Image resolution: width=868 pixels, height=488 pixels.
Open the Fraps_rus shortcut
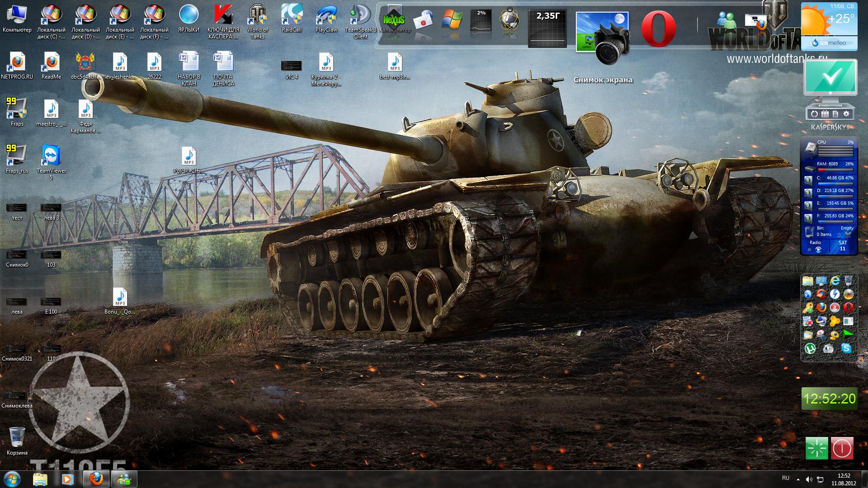[x=17, y=159]
